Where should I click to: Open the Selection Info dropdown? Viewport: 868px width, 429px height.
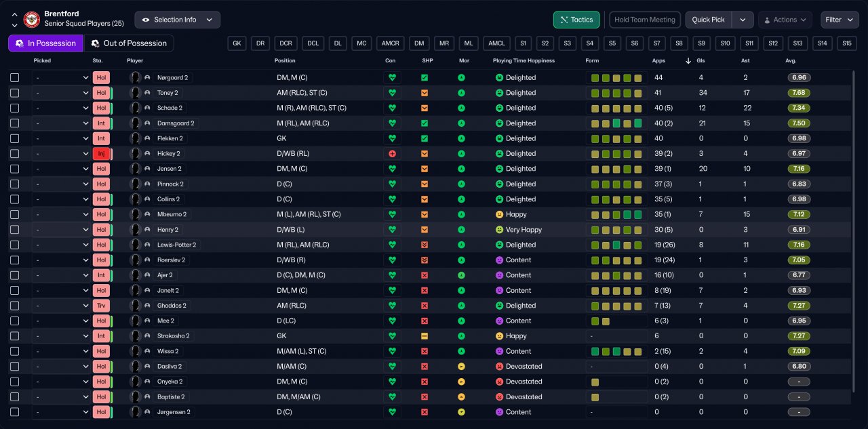coord(177,20)
